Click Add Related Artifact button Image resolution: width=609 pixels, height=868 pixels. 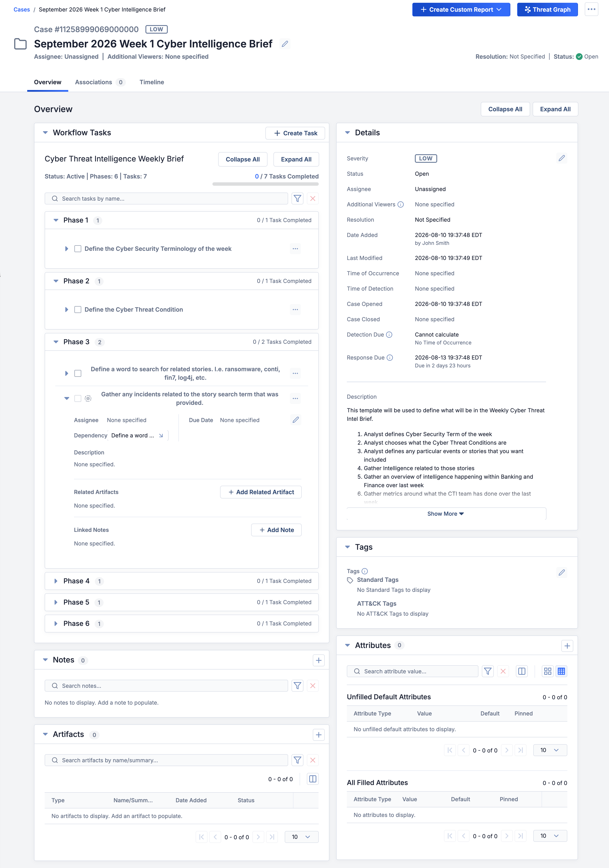point(261,492)
